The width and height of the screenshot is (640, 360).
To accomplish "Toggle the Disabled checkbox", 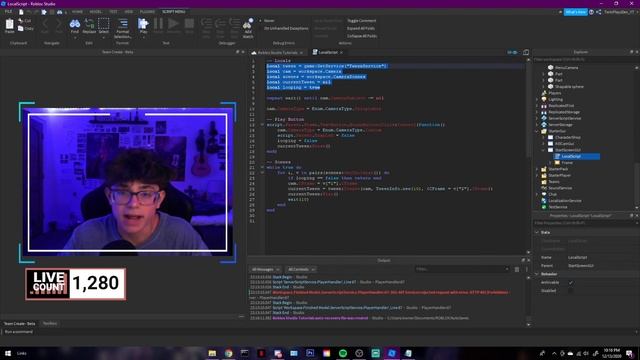I will 571,291.
